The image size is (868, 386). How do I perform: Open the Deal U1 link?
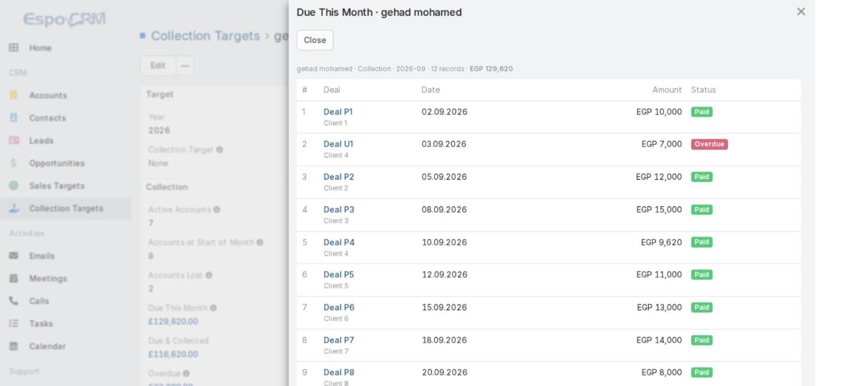(x=338, y=144)
